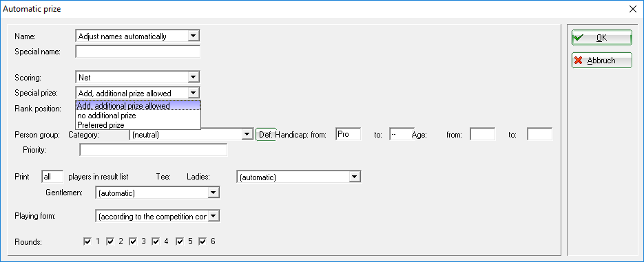Click the Age from field
The width and height of the screenshot is (644, 262).
(x=483, y=133)
